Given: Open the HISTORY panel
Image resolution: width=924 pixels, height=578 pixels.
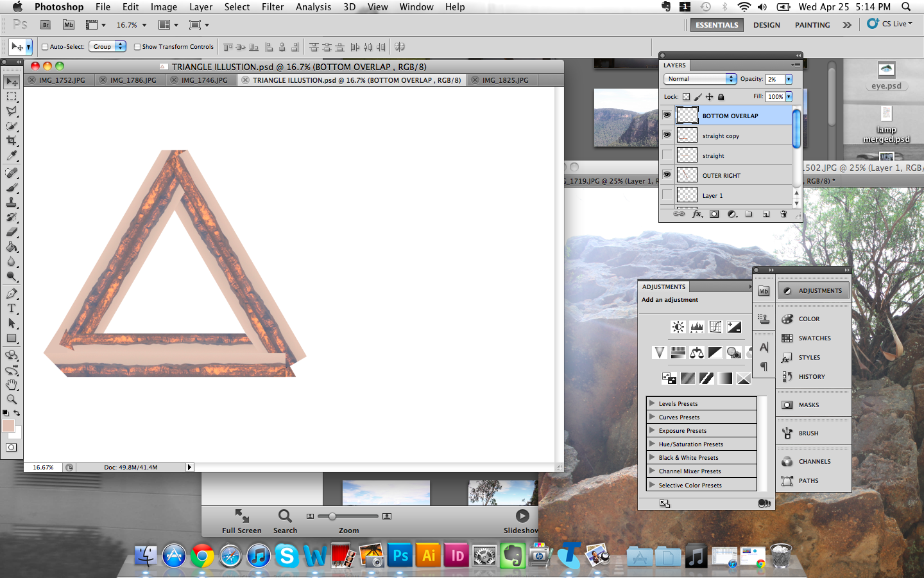Looking at the screenshot, I should [814, 376].
